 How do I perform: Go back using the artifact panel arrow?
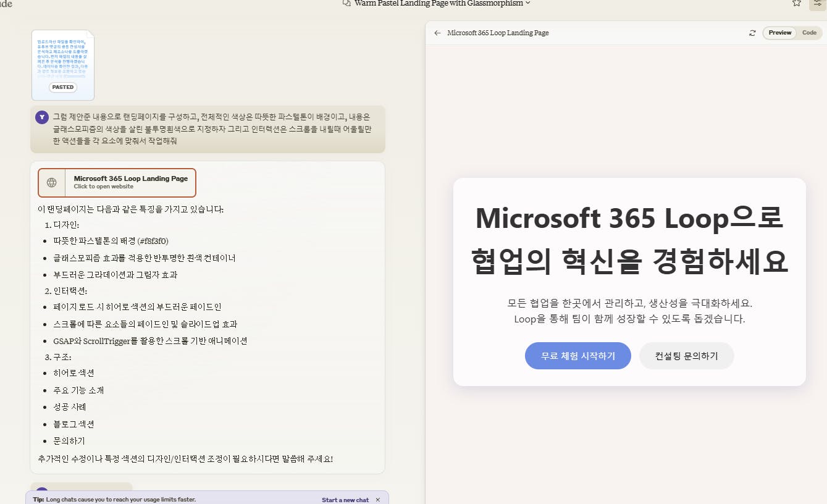click(x=437, y=33)
